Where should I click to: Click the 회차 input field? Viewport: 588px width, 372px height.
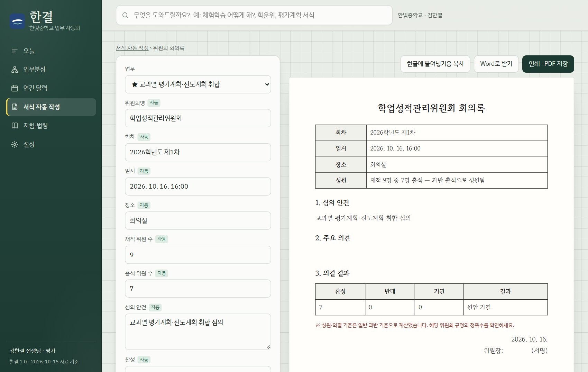tap(198, 152)
